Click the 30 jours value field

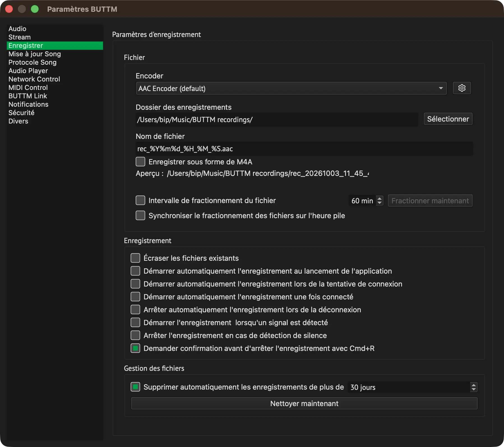point(409,387)
